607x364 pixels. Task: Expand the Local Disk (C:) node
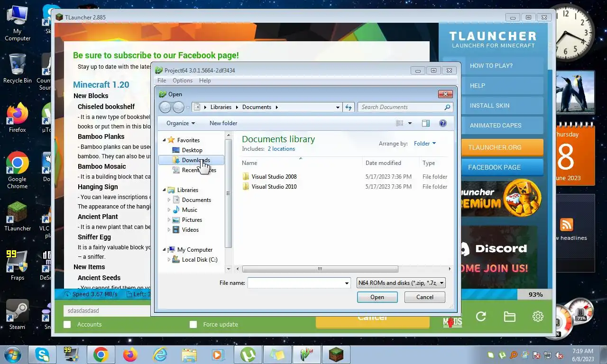(x=169, y=260)
